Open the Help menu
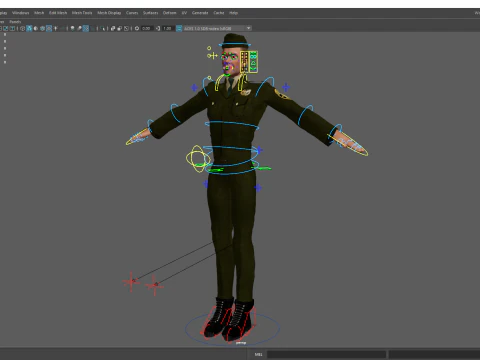Screen dimensions: 480x360 pos(233,13)
